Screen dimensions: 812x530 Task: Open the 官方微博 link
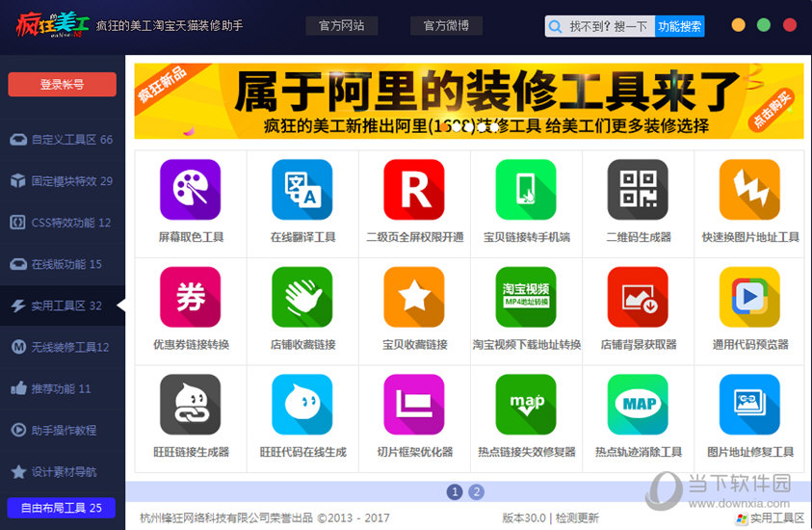(446, 25)
